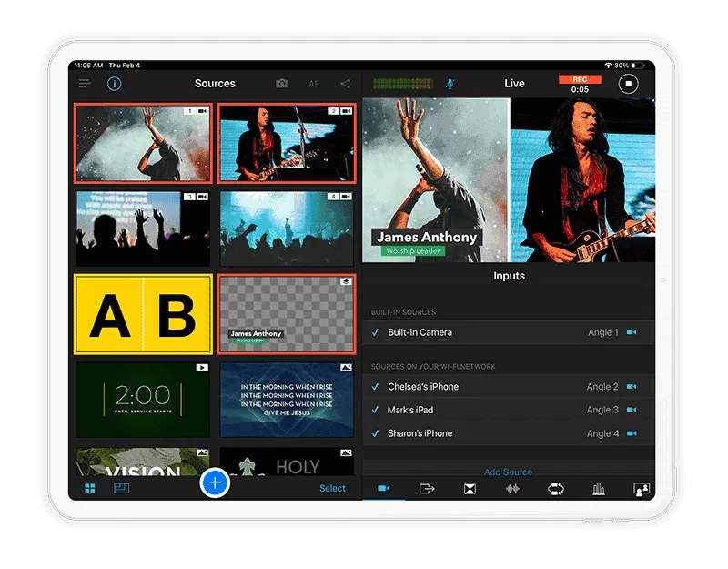Screen dimensions: 728x569
Task: Open the Inputs camera tab
Action: coord(384,489)
